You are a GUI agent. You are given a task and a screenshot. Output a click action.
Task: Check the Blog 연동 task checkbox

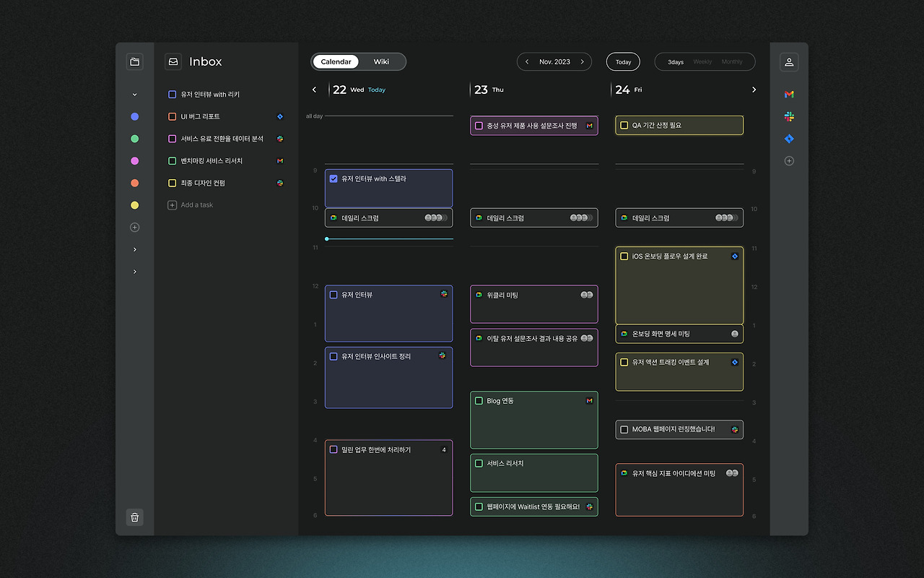click(479, 401)
